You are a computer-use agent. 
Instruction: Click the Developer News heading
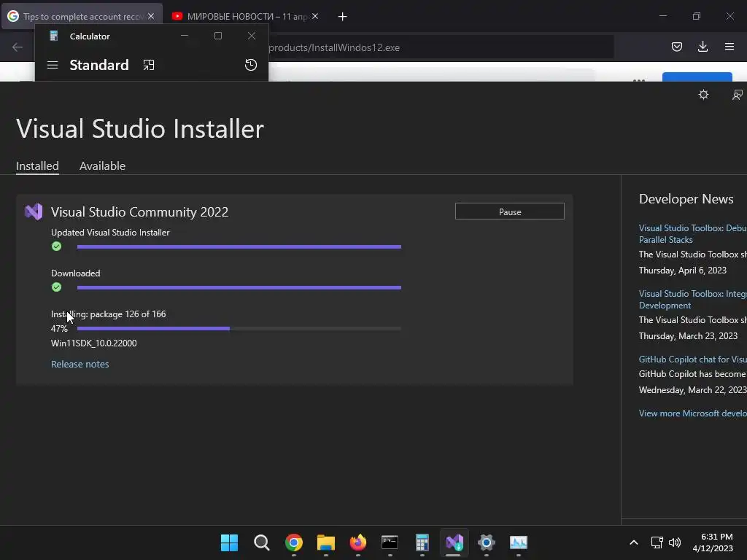click(x=686, y=199)
